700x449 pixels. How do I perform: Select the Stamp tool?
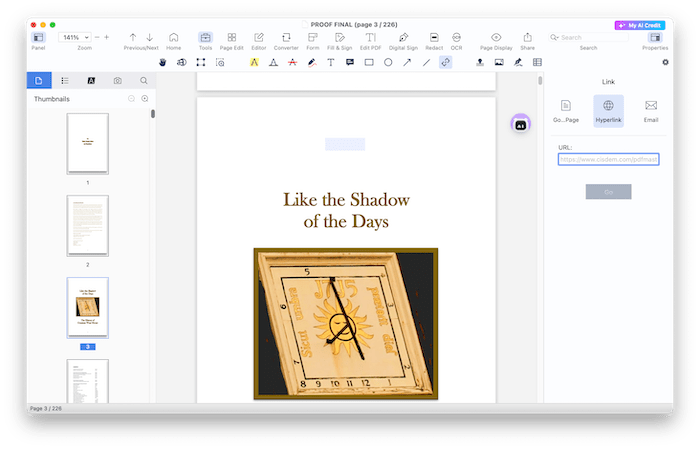(x=480, y=62)
